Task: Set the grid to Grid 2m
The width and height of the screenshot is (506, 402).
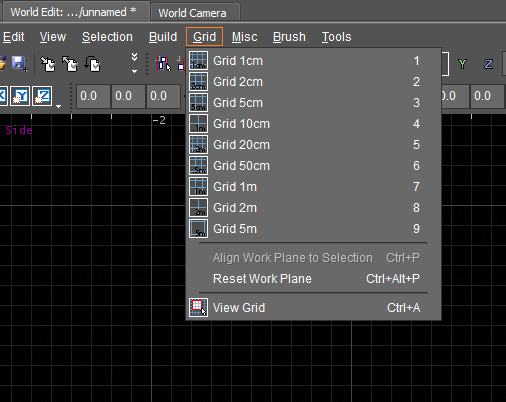Action: click(x=313, y=208)
